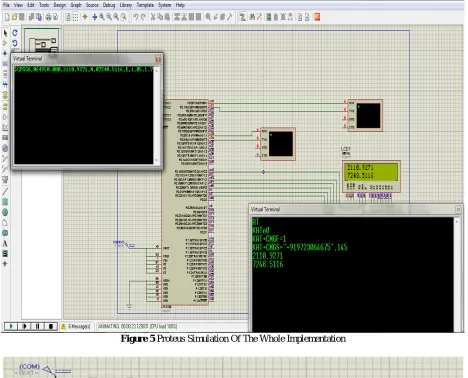Click the Print icon in toolbar

tap(48, 17)
